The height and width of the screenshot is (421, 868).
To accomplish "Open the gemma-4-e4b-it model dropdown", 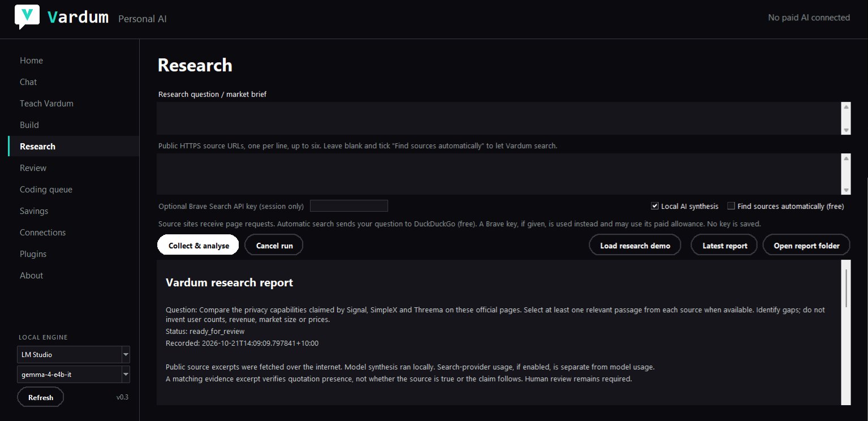I will pyautogui.click(x=126, y=375).
